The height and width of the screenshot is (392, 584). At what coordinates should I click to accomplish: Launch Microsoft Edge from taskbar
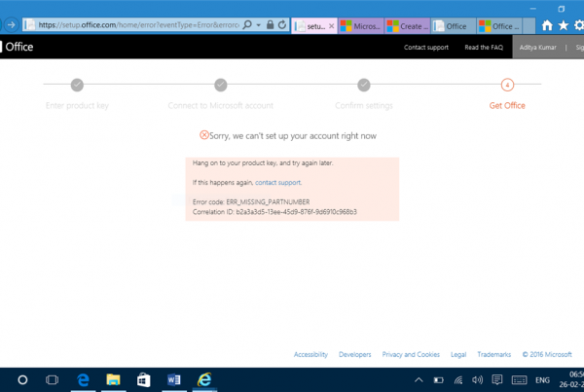[83, 379]
